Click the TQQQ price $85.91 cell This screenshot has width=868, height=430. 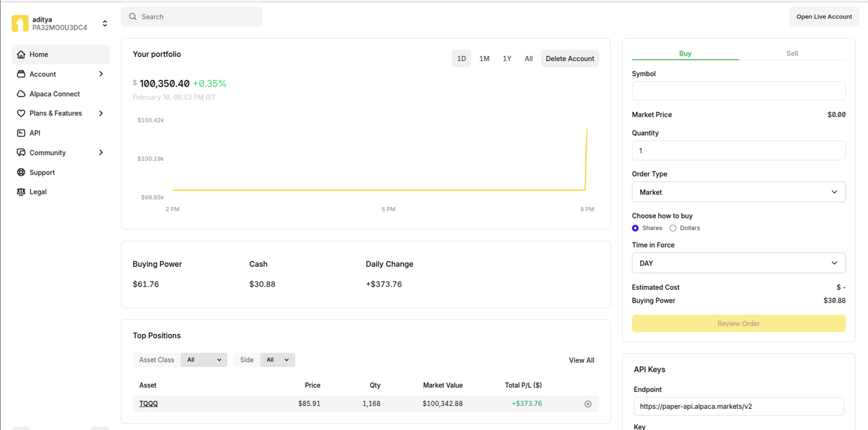pyautogui.click(x=309, y=404)
